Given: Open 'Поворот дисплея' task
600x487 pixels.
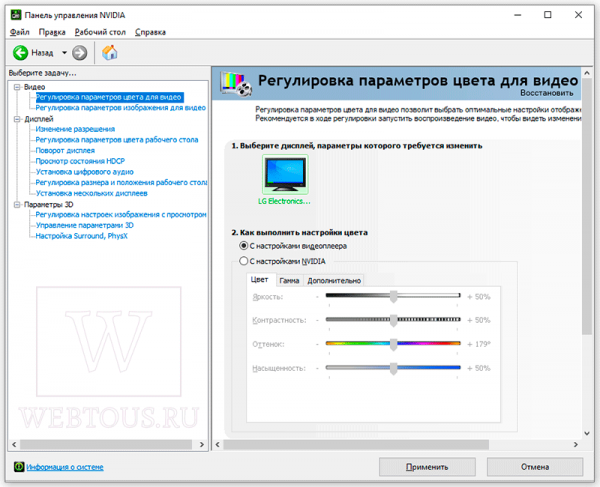Looking at the screenshot, I should pyautogui.click(x=65, y=151).
